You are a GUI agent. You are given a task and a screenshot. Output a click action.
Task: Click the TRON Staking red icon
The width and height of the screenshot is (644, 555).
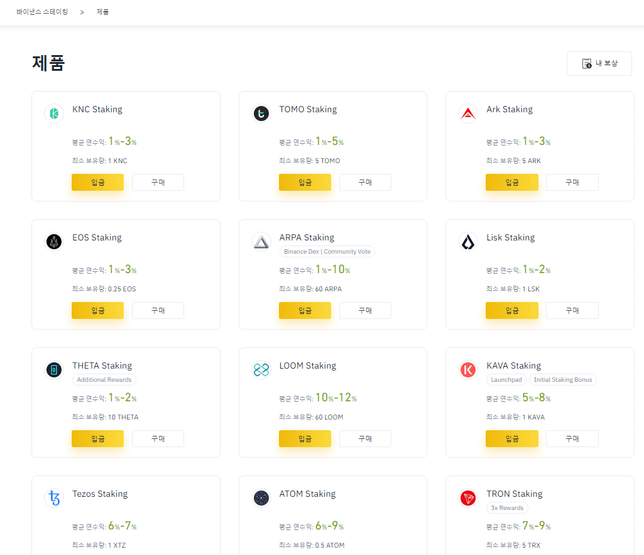tap(468, 498)
